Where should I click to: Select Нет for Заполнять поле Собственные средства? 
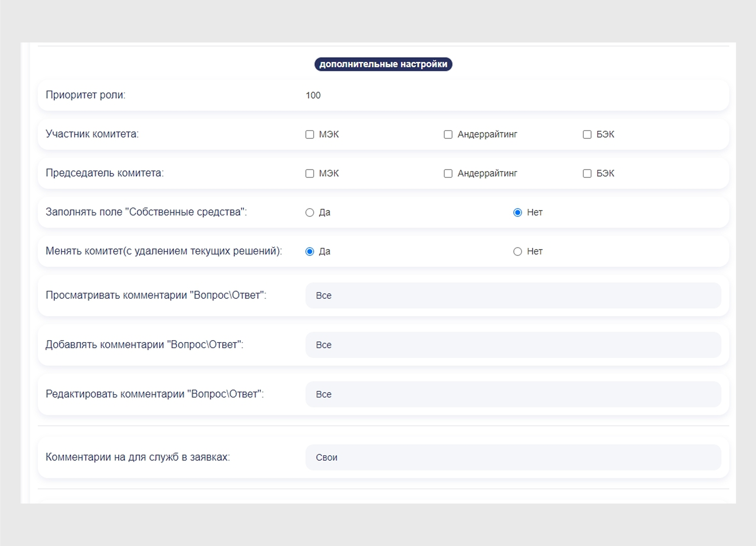coord(517,212)
